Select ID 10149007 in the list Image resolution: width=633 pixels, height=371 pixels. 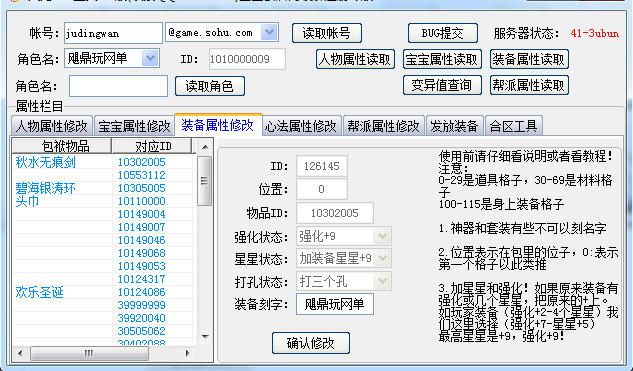142,227
